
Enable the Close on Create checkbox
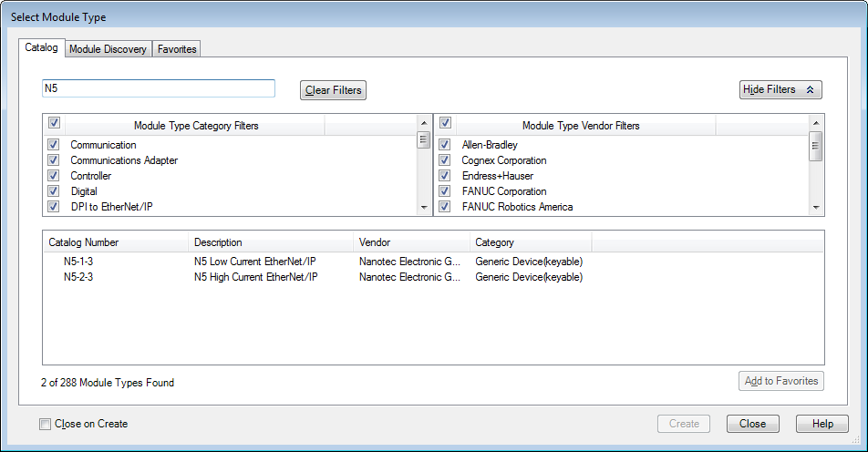click(x=46, y=424)
